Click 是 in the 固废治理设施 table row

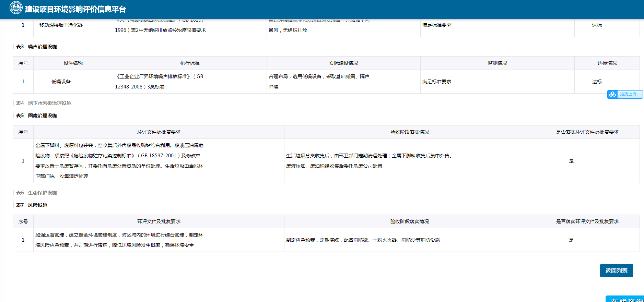click(x=571, y=161)
